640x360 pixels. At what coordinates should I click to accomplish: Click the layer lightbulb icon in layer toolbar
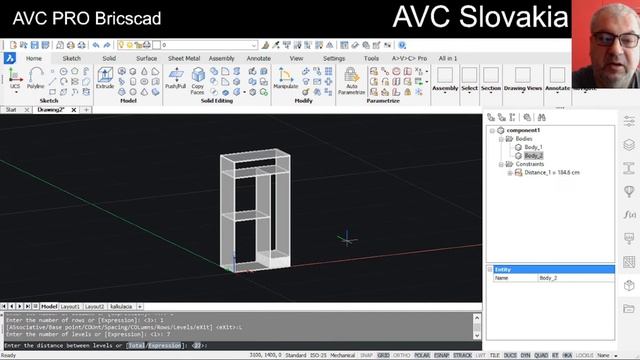click(x=121, y=45)
